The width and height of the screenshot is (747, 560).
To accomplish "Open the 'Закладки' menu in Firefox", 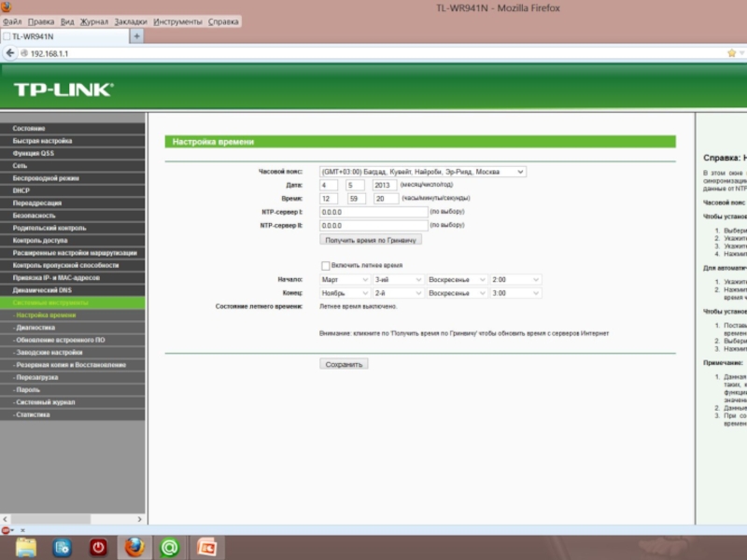I will click(131, 21).
